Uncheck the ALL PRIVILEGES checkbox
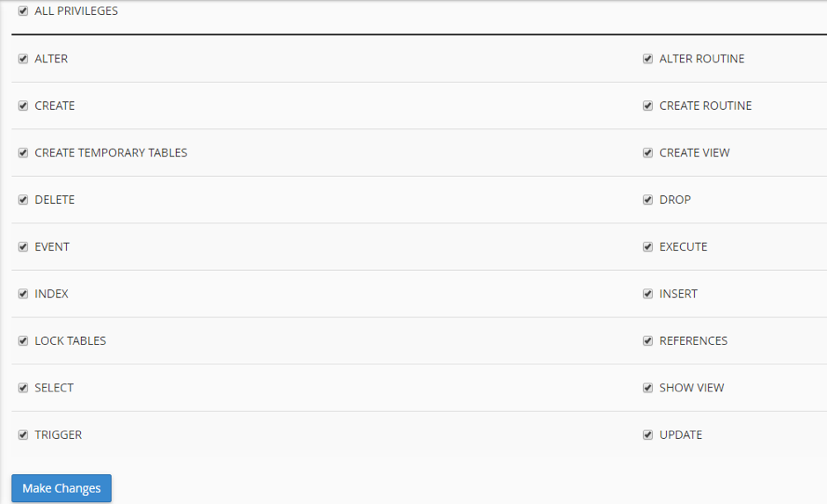 tap(23, 11)
